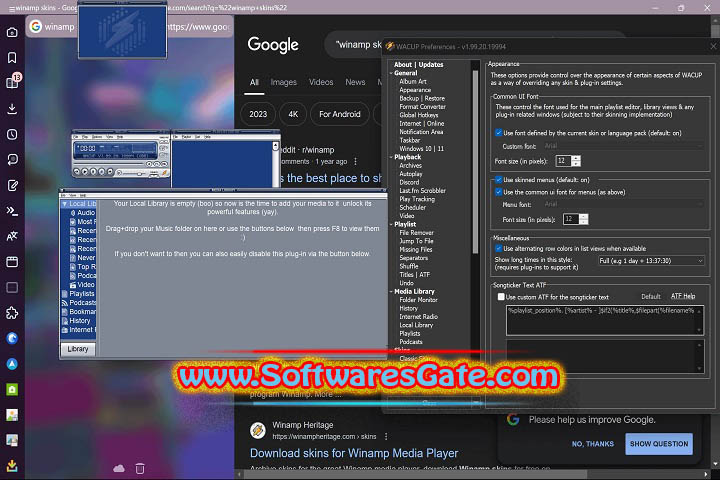The width and height of the screenshot is (720, 480).
Task: Open the Menu font dropdown
Action: pos(623,204)
